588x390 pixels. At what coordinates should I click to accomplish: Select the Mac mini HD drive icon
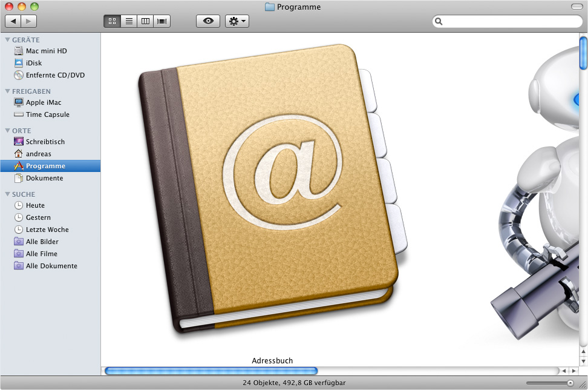click(18, 51)
